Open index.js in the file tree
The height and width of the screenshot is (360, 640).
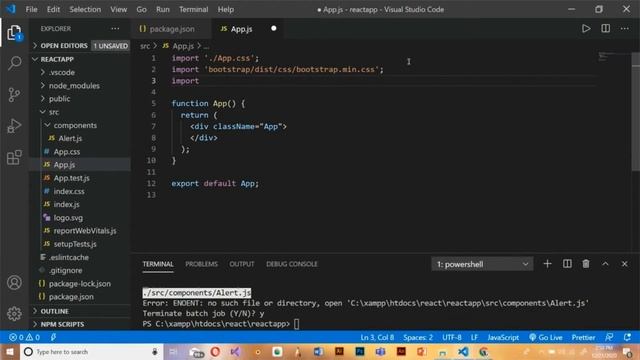pyautogui.click(x=81, y=204)
